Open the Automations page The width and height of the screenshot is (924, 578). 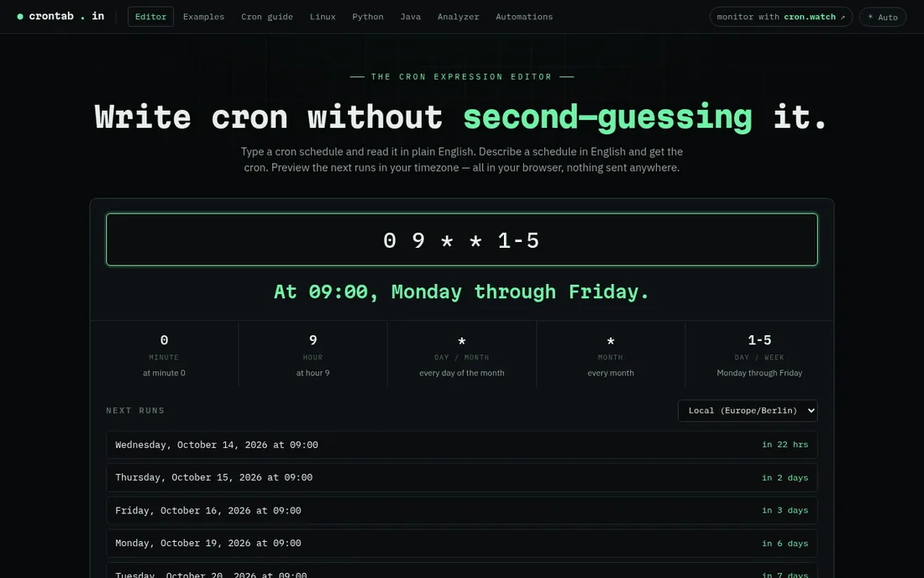pos(524,17)
